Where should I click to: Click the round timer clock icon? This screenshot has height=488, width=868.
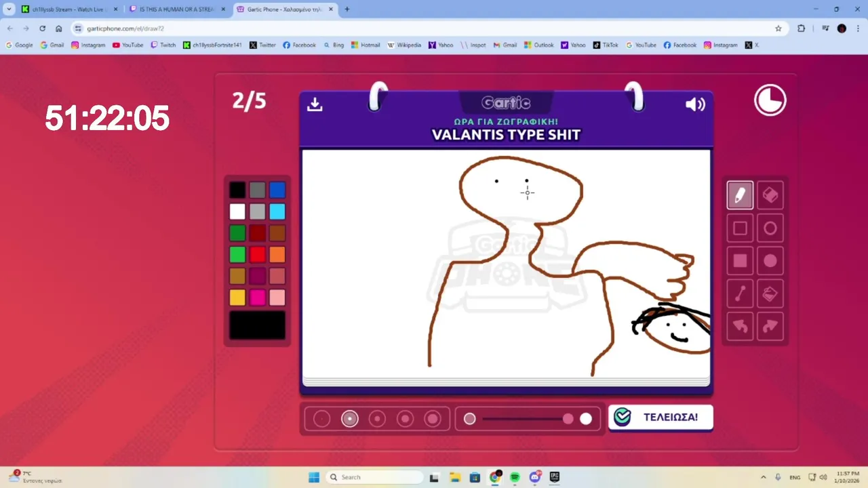(x=770, y=101)
